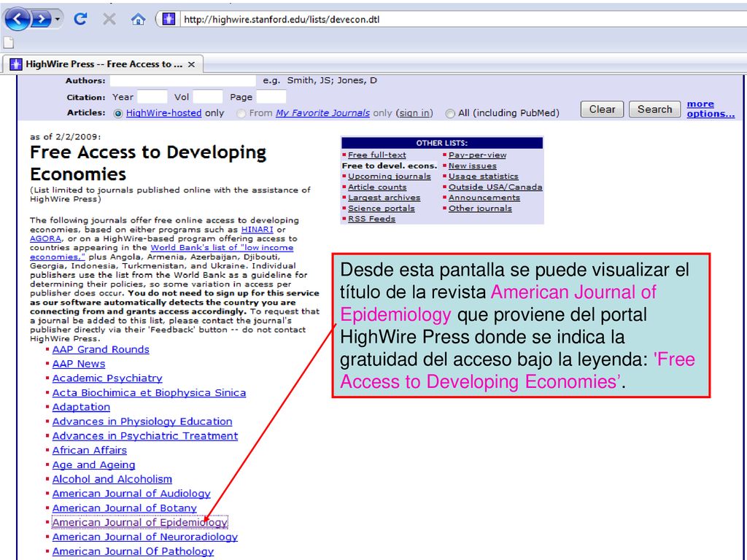Go to the browser home page
This screenshot has height=560, width=747.
(x=138, y=19)
